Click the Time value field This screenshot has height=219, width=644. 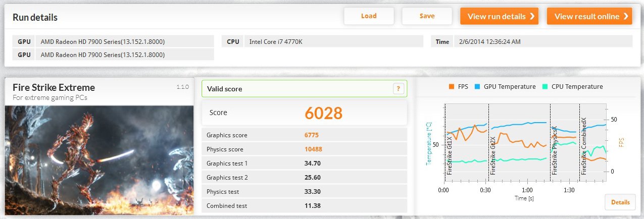click(x=542, y=41)
